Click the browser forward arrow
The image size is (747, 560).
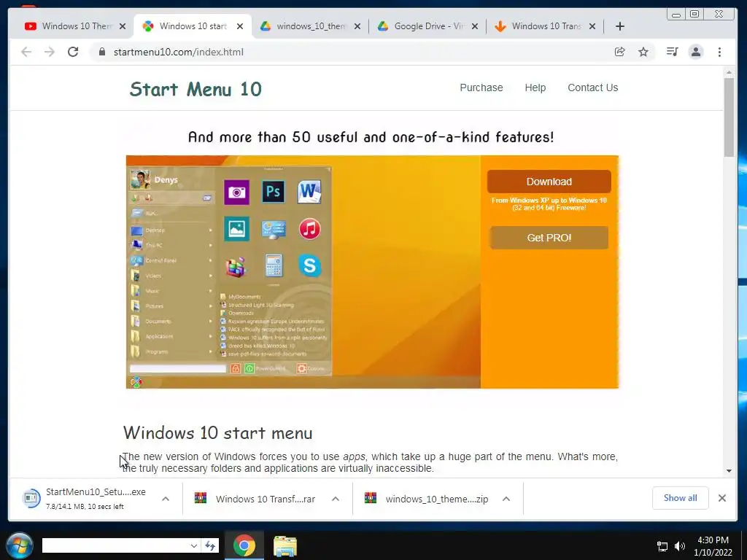(50, 52)
